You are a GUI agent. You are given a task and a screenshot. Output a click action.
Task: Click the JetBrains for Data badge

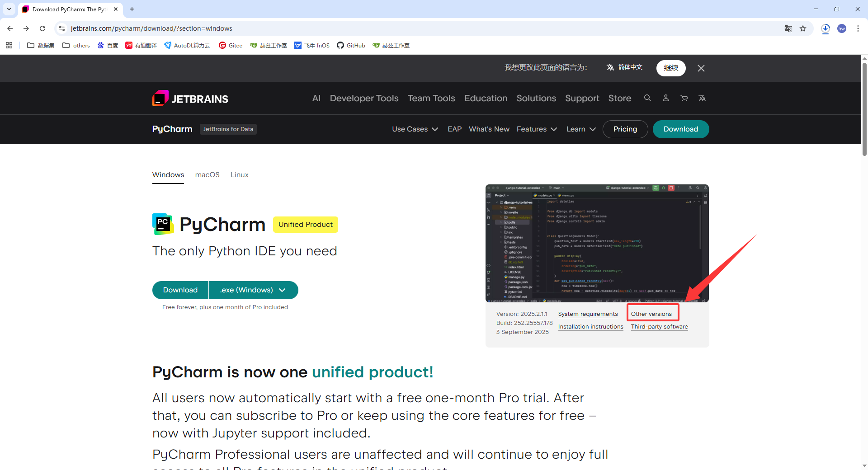click(228, 129)
